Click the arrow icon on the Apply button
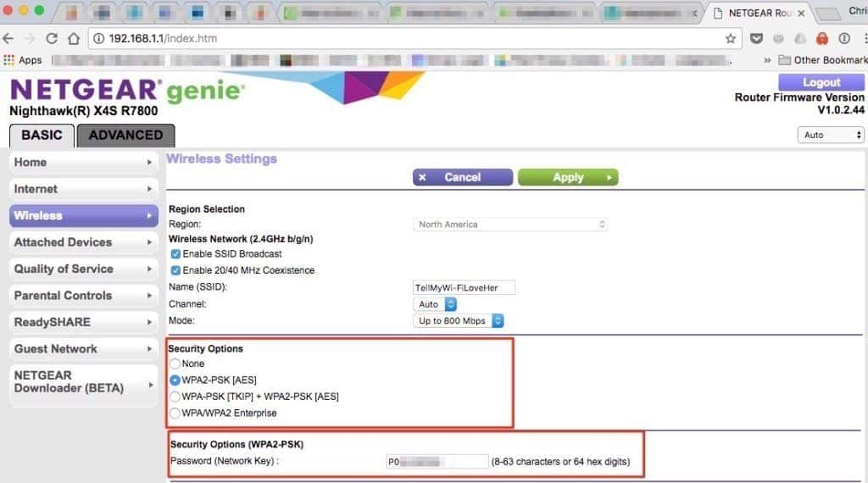 point(609,178)
